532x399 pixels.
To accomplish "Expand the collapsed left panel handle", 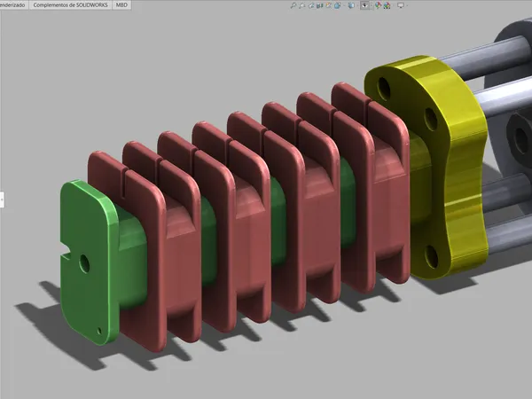I will tap(2, 197).
